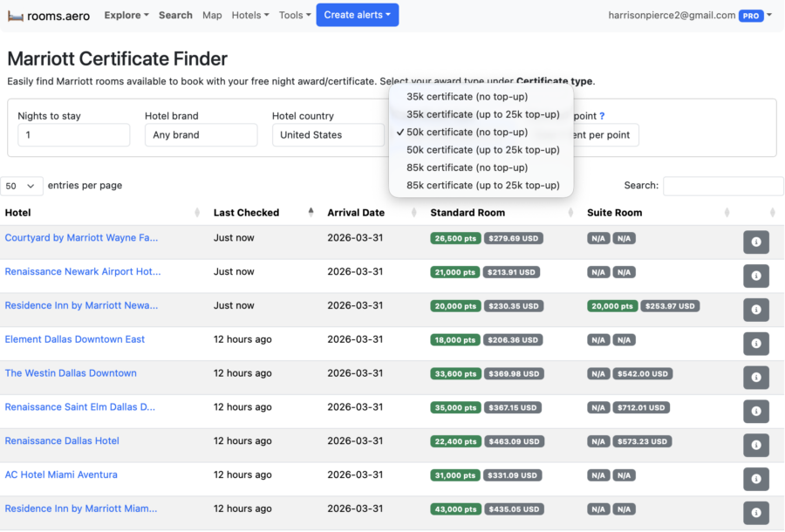Image resolution: width=785 pixels, height=532 pixels.
Task: Click the table Search input box
Action: (723, 186)
